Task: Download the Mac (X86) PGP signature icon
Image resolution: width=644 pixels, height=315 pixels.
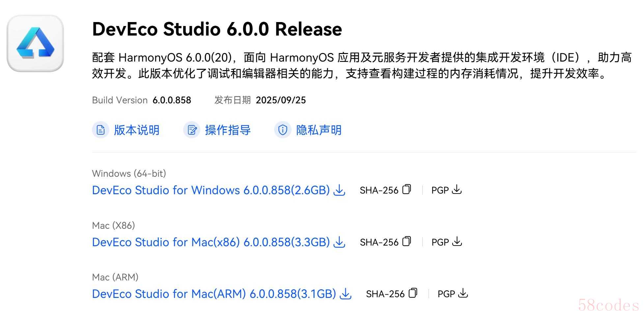Action: [x=457, y=242]
